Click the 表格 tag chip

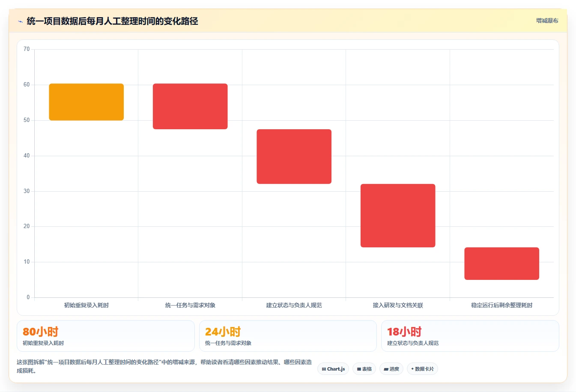tap(364, 369)
